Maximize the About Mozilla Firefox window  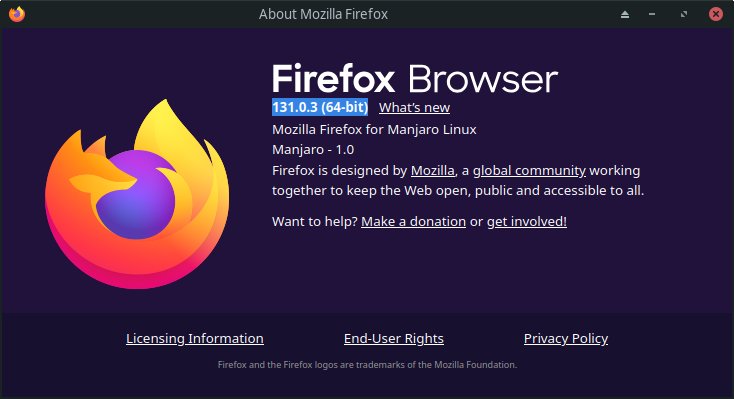click(684, 15)
